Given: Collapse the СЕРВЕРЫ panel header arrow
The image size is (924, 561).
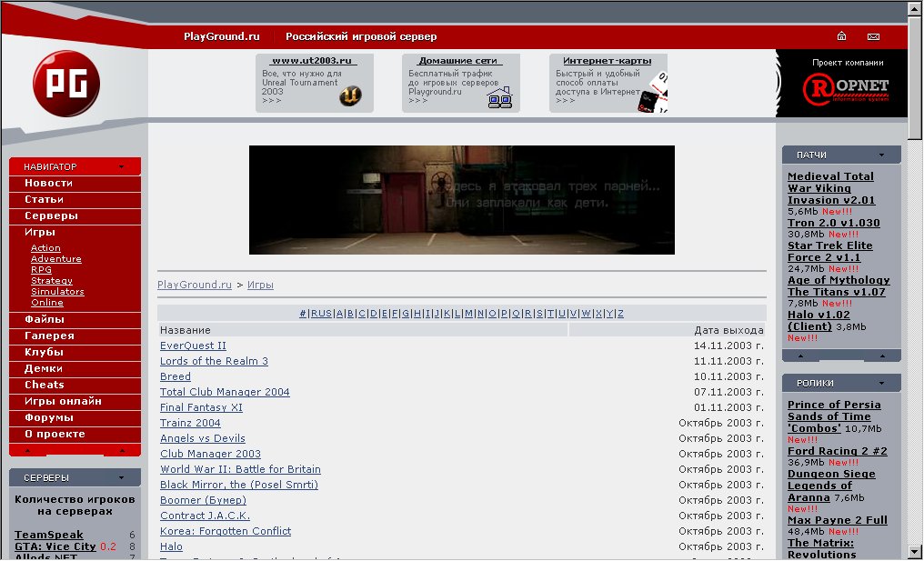Looking at the screenshot, I should pyautogui.click(x=121, y=478).
